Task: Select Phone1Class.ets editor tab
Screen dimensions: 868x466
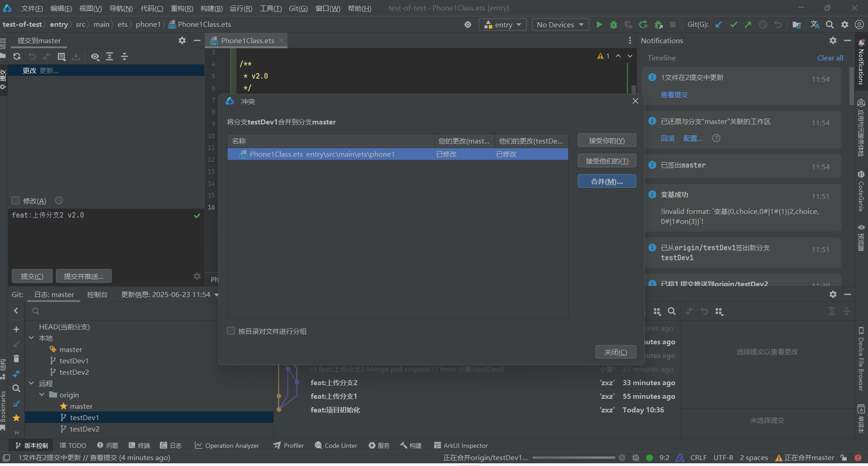Action: [x=247, y=40]
